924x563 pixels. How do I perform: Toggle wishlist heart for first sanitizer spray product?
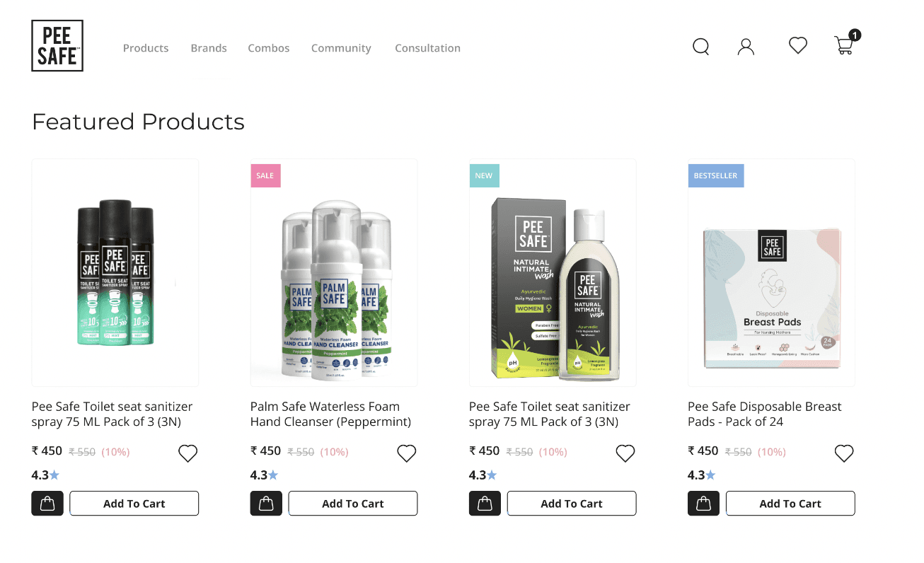tap(187, 453)
